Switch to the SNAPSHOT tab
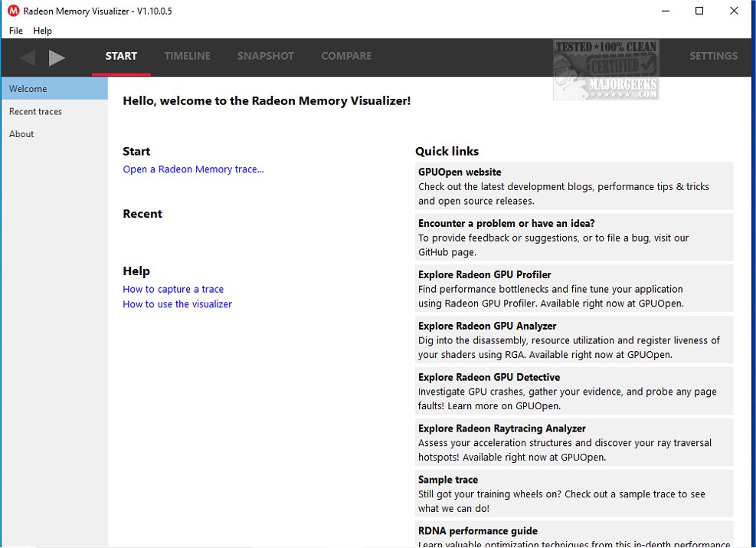The width and height of the screenshot is (756, 548). coord(266,56)
